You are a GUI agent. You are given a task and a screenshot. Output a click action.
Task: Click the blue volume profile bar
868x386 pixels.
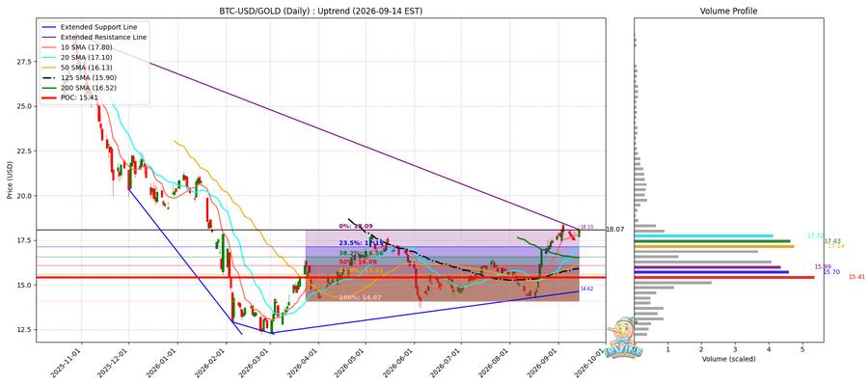(712, 272)
